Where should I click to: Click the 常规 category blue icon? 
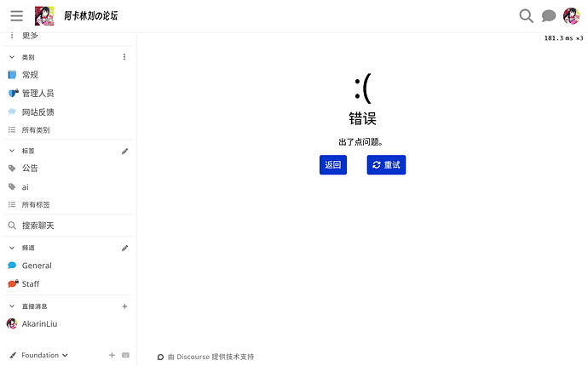pyautogui.click(x=12, y=75)
